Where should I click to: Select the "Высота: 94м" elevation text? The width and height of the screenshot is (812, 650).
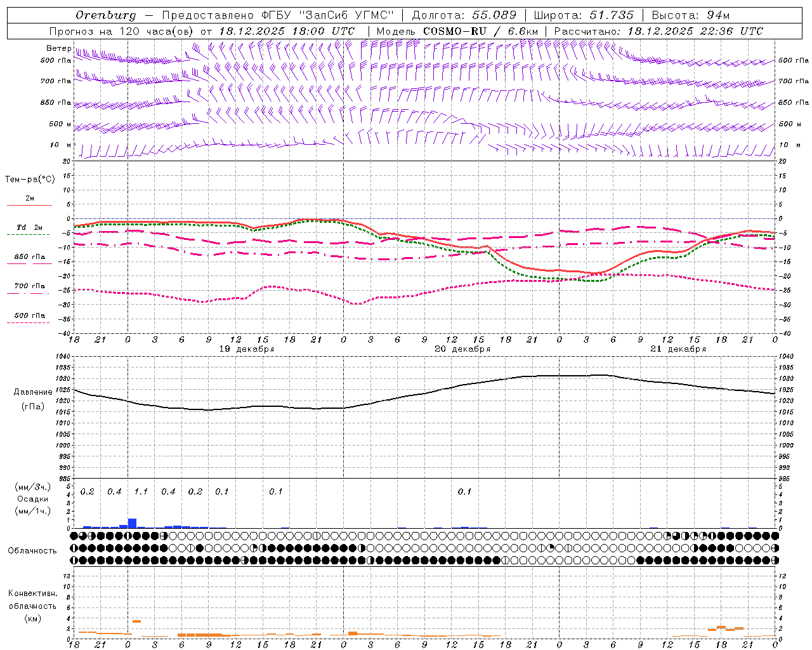pos(691,15)
